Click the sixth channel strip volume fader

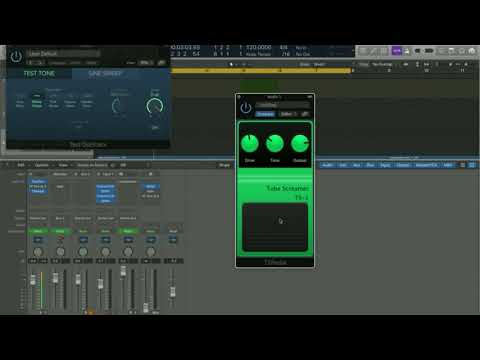pyautogui.click(x=146, y=308)
